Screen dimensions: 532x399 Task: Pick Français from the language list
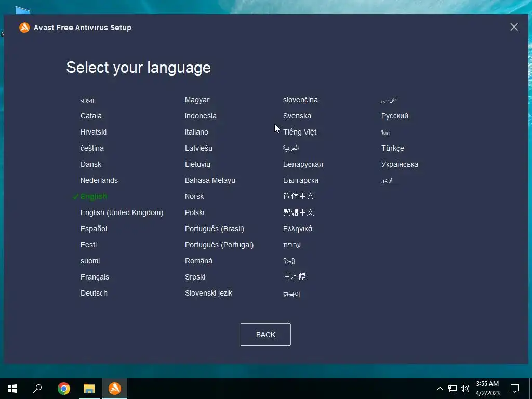[x=95, y=277]
